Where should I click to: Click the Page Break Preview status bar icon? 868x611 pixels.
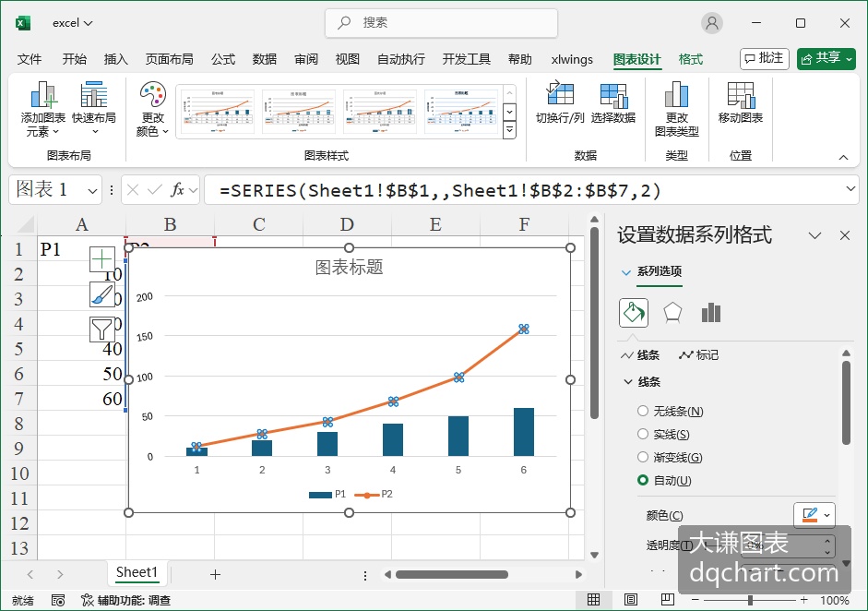pos(668,599)
